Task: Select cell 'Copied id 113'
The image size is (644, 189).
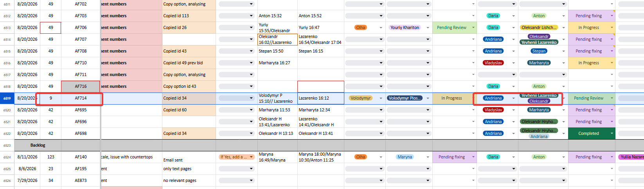Action: click(189, 16)
